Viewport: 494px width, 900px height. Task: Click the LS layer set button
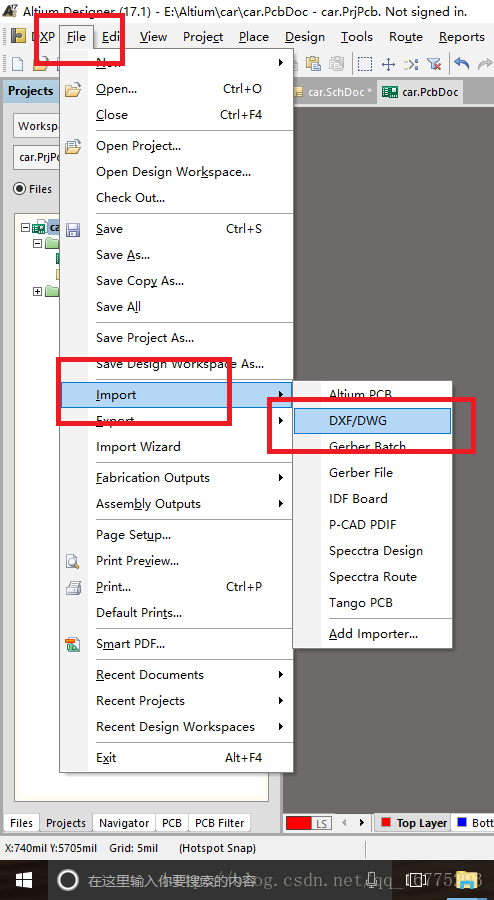[321, 823]
